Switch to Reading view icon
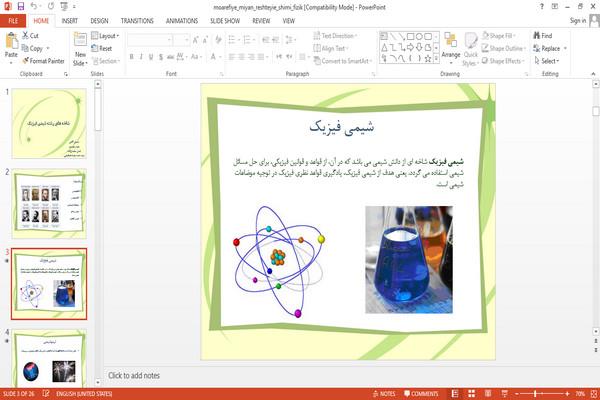The image size is (600, 400). 488,393
